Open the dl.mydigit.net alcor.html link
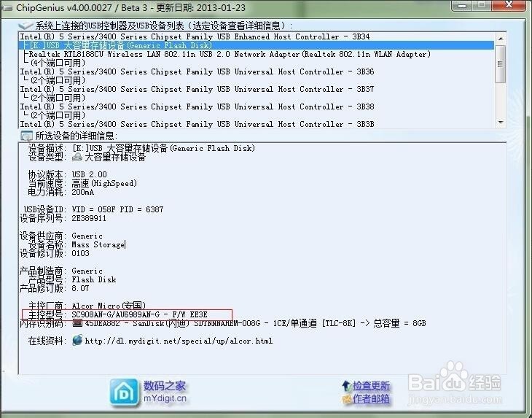The height and width of the screenshot is (418, 532). point(179,341)
